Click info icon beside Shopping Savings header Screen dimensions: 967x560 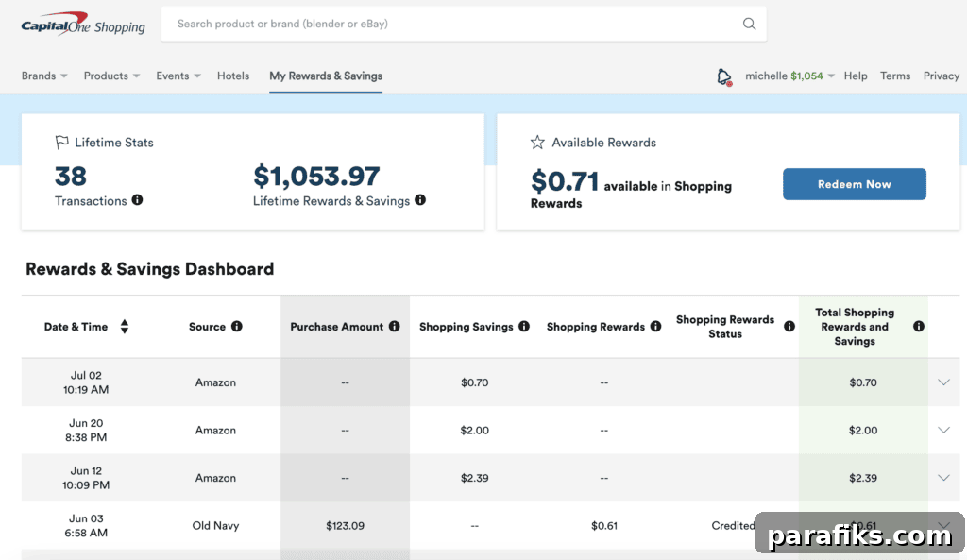(x=524, y=326)
